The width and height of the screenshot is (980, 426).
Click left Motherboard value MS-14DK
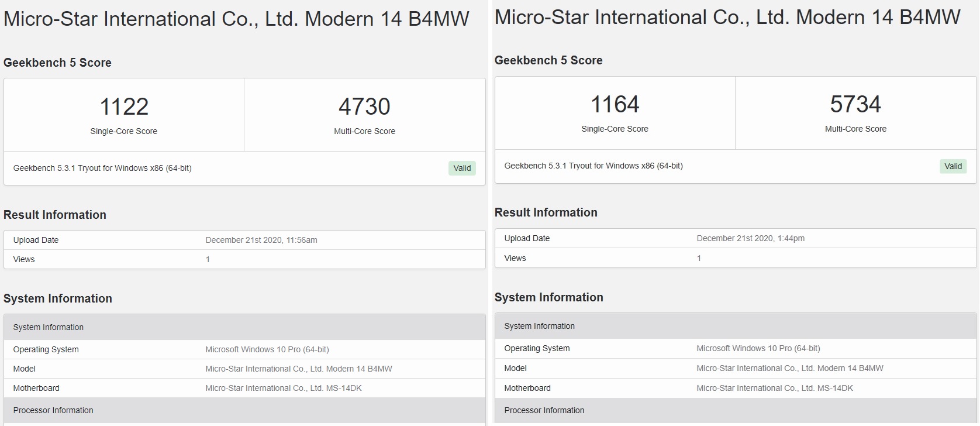pyautogui.click(x=284, y=388)
